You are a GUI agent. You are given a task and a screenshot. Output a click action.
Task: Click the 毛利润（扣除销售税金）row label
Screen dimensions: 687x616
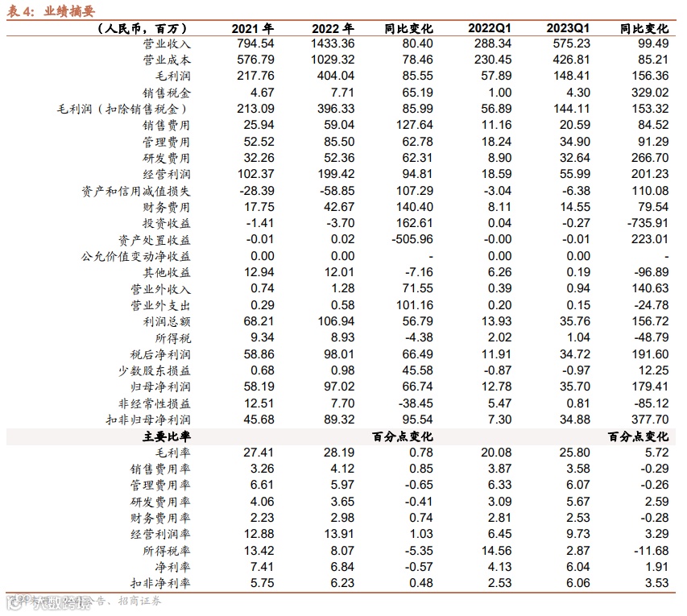[x=122, y=109]
